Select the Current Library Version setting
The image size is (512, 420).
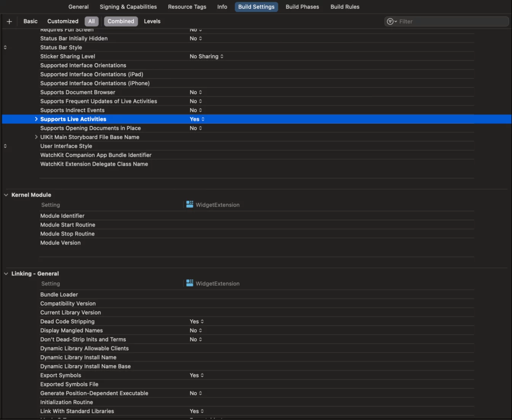click(x=70, y=313)
